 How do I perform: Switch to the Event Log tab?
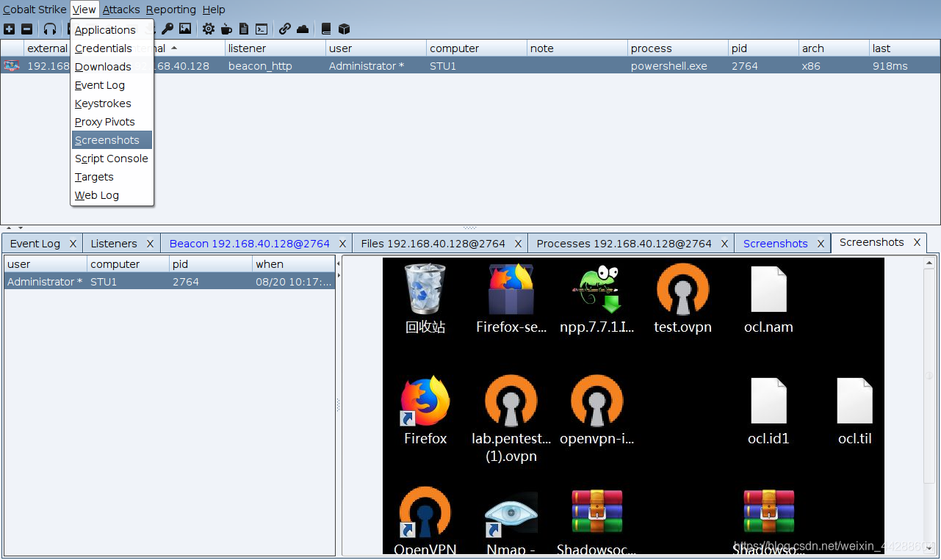click(x=35, y=244)
